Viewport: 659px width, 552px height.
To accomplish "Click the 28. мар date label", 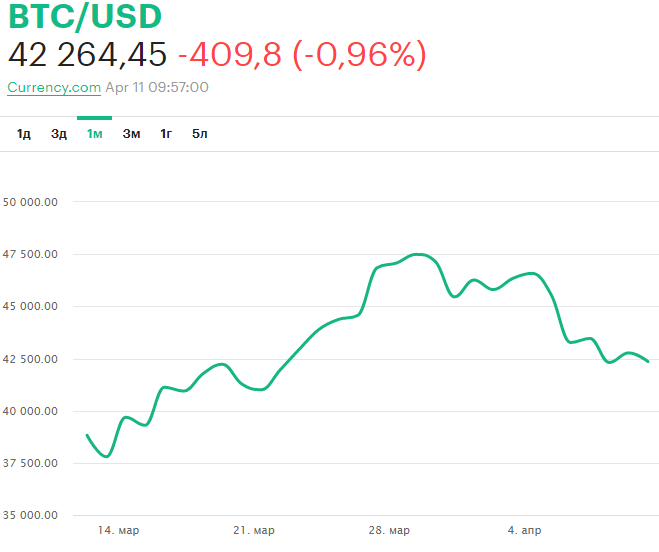I will point(388,530).
